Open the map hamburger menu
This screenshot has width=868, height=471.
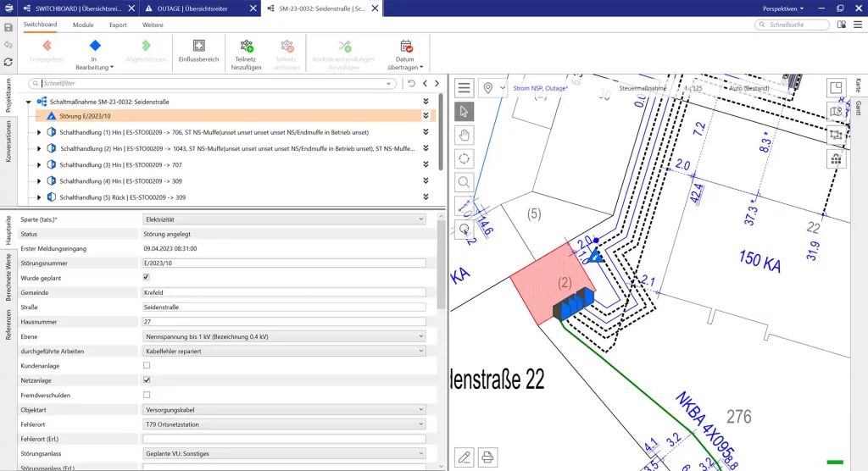[464, 88]
